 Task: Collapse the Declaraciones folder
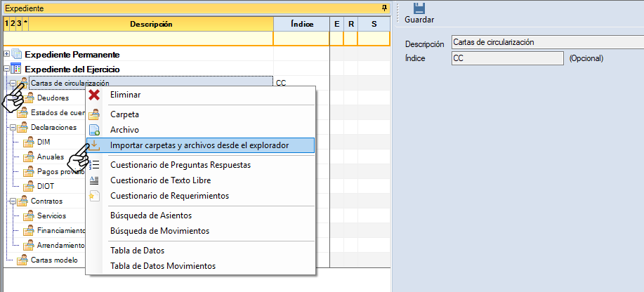[13, 128]
